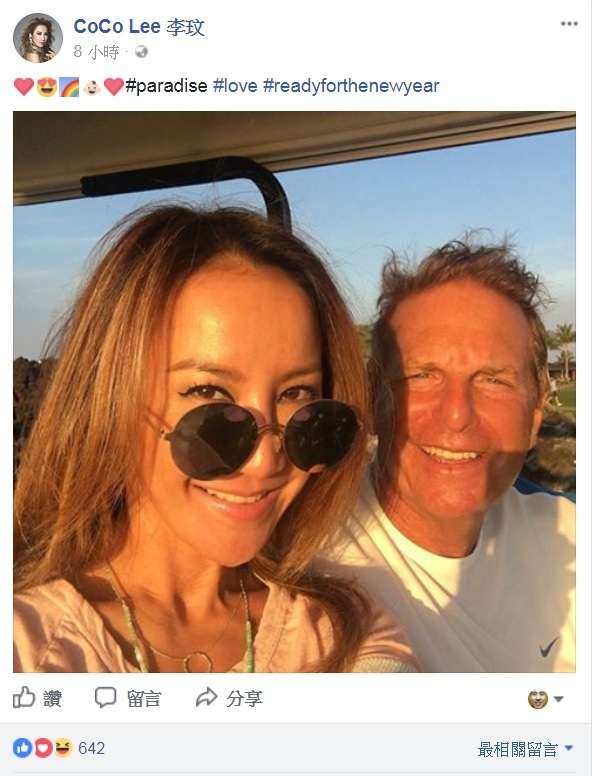Click the page profile picture avatar
This screenshot has width=594, height=776.
38,38
